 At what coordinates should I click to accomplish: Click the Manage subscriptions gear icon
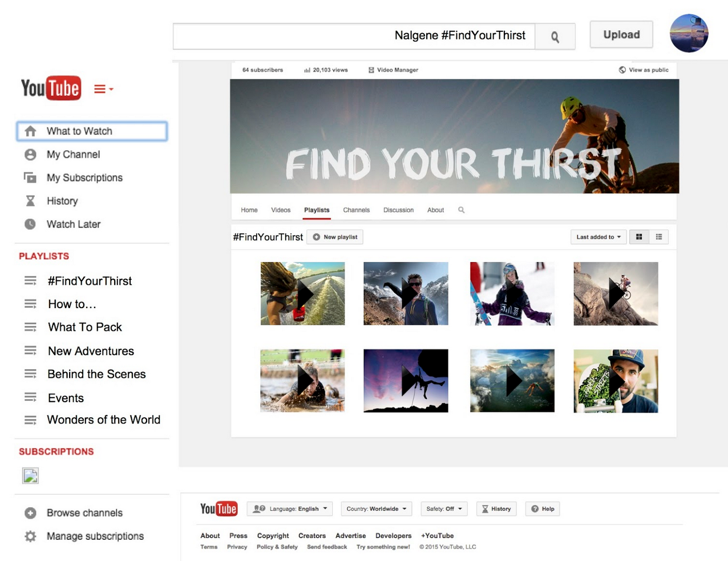tap(30, 536)
